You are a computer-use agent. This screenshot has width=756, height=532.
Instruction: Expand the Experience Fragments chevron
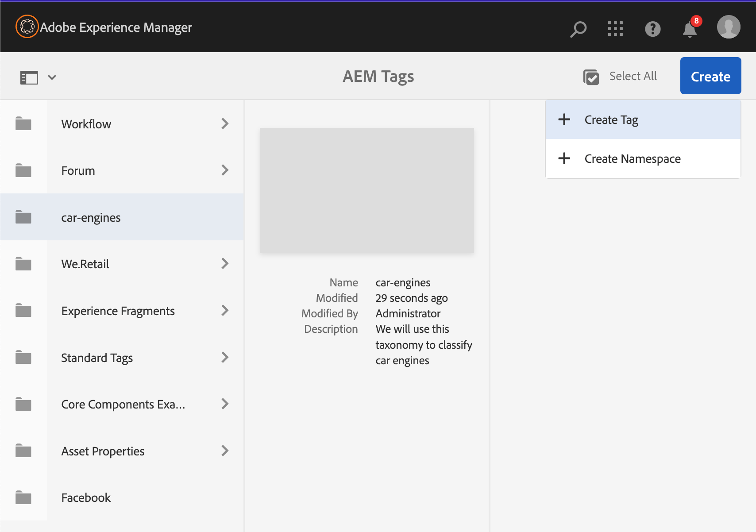click(x=225, y=310)
